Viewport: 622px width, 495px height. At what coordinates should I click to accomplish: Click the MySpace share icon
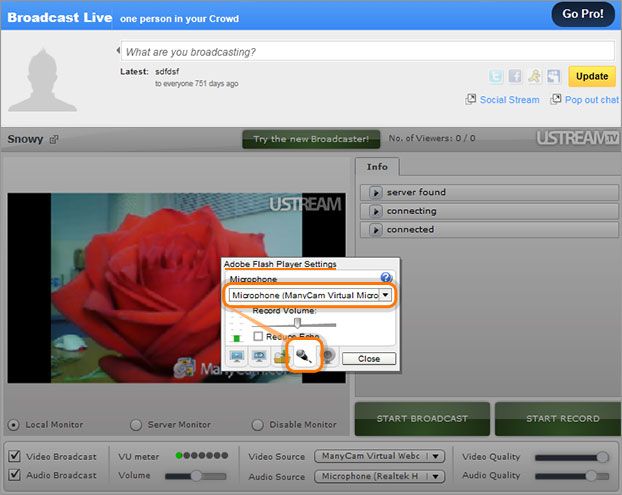coord(554,76)
